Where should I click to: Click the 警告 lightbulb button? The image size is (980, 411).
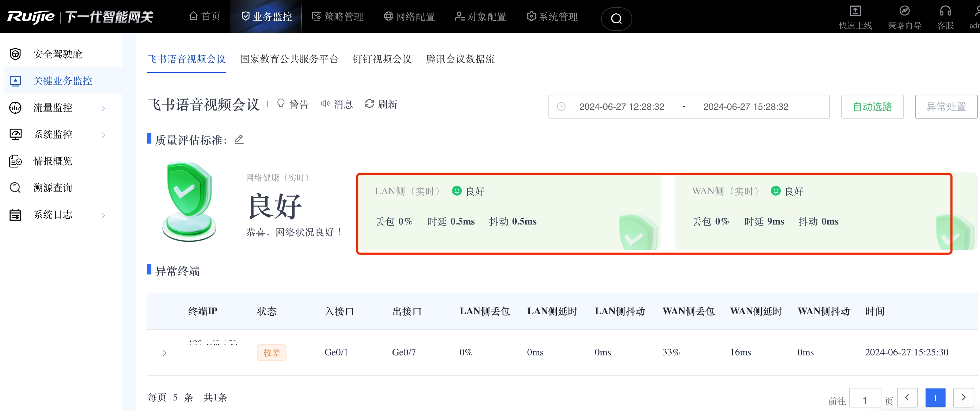click(x=292, y=104)
